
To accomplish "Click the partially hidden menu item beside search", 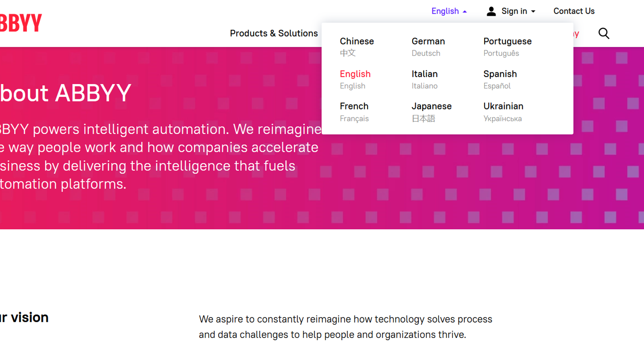I will (576, 34).
